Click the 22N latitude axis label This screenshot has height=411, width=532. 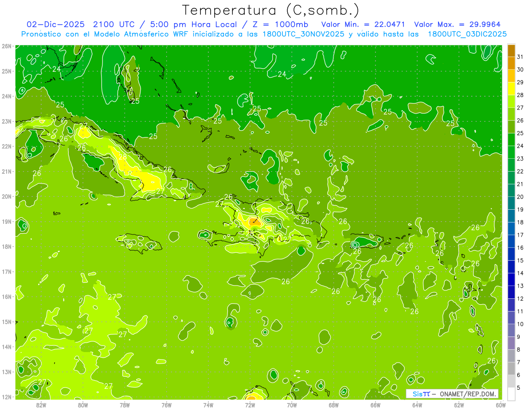coord(6,146)
